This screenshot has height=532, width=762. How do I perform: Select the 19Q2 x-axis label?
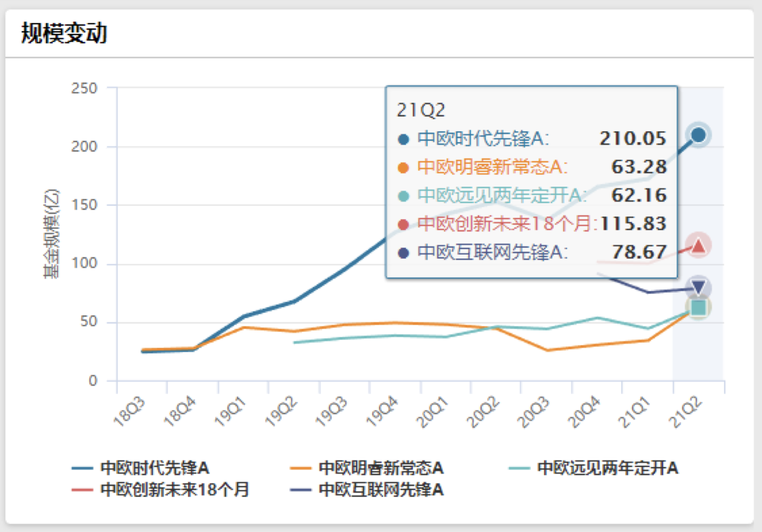click(x=281, y=412)
